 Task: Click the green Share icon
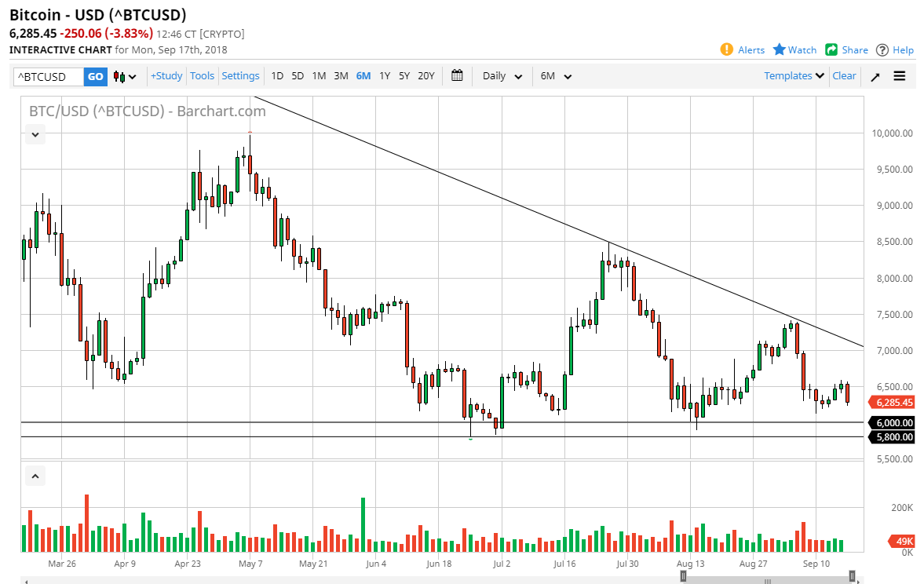pos(831,49)
